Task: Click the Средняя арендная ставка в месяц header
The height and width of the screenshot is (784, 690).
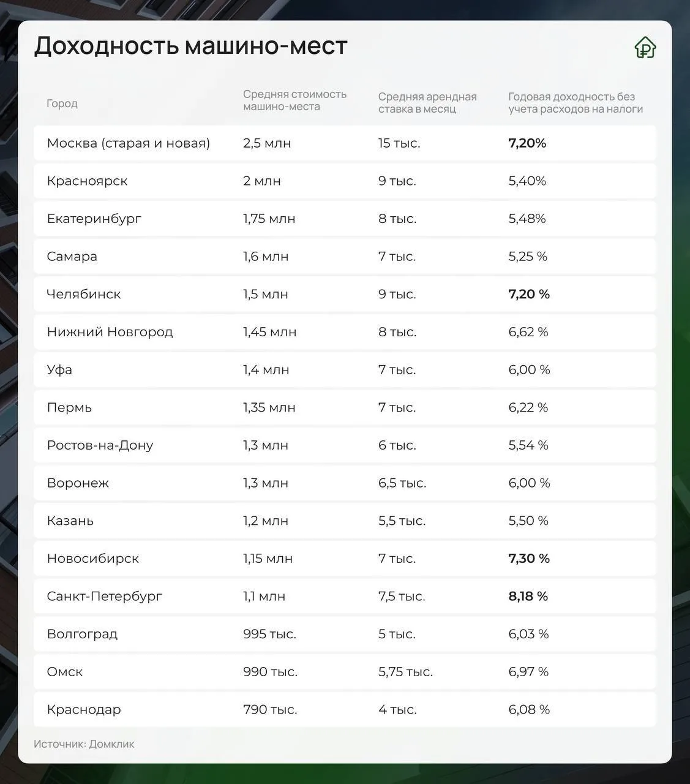Action: tap(427, 103)
